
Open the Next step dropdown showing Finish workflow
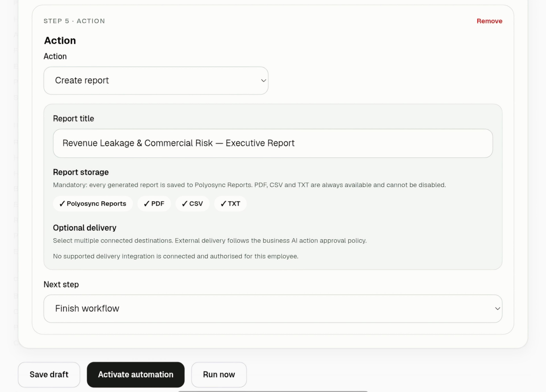[x=273, y=309]
